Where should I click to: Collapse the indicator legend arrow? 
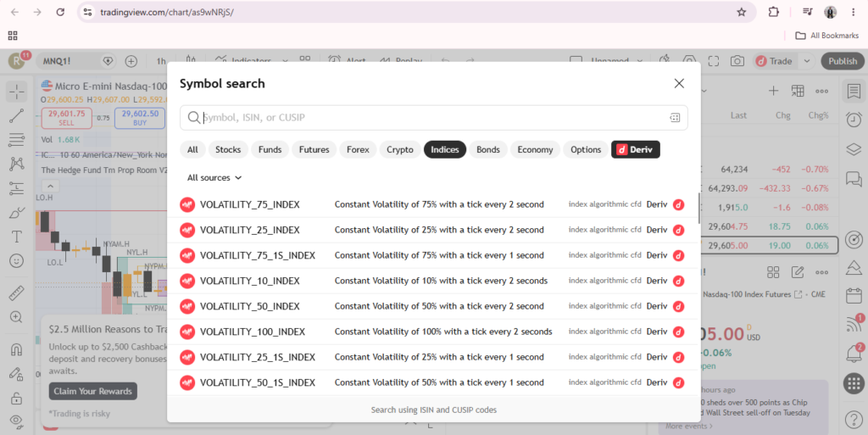click(x=50, y=186)
